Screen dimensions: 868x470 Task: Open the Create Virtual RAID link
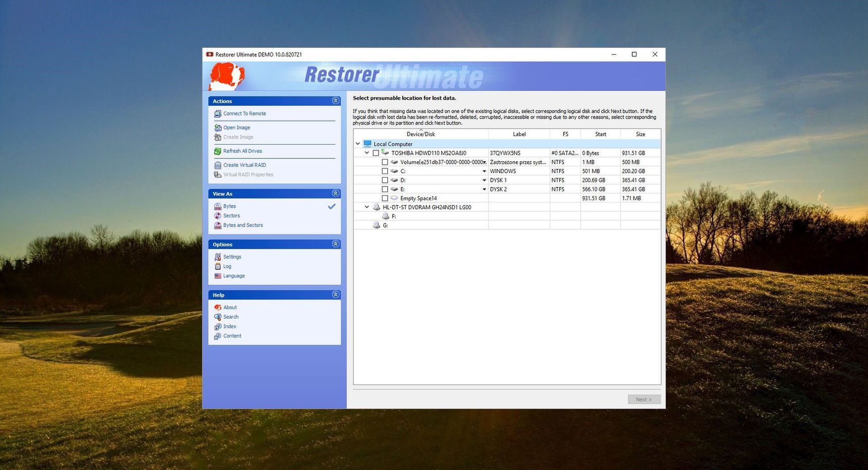click(x=245, y=165)
